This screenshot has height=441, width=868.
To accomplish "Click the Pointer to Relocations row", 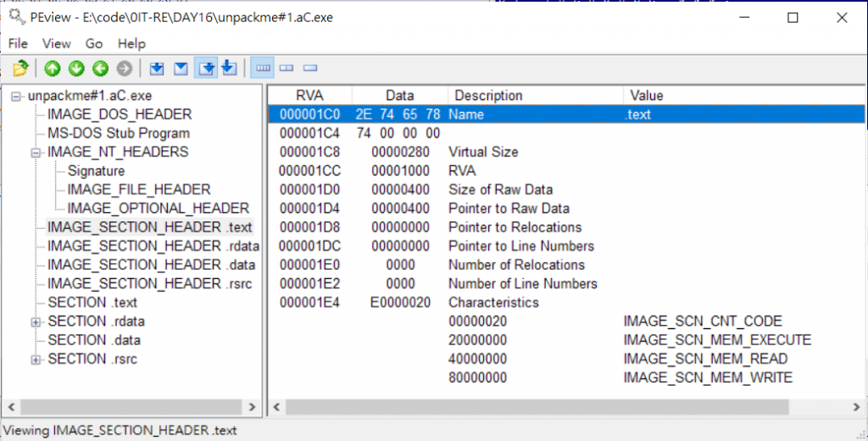I will pyautogui.click(x=566, y=227).
